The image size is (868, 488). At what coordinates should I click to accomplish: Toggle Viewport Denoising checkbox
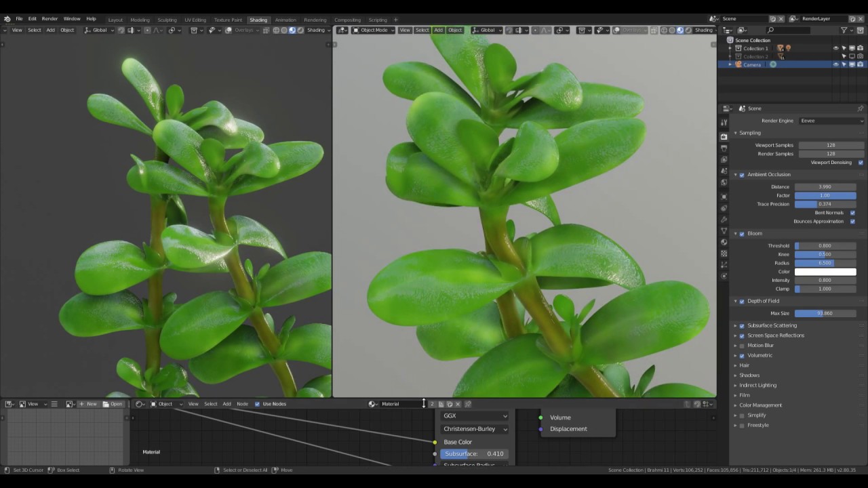(x=861, y=163)
